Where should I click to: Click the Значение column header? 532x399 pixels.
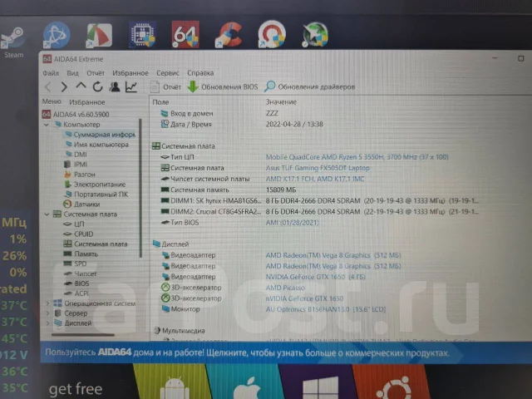coord(281,101)
